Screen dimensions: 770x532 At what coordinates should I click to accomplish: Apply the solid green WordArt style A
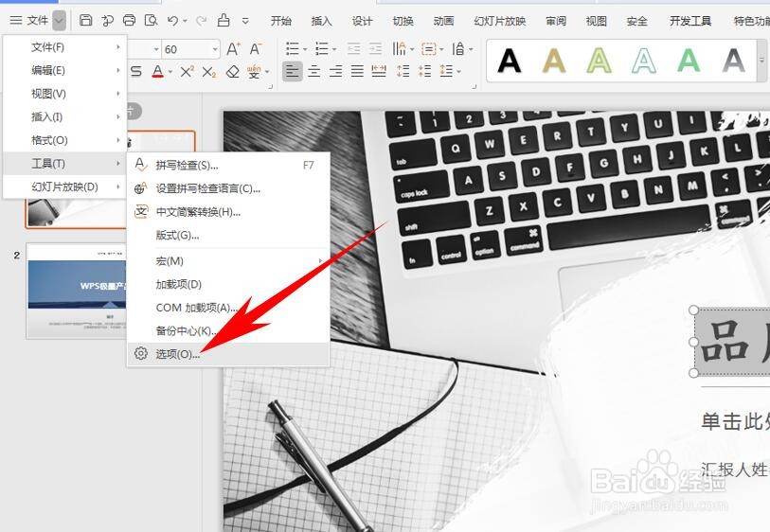[689, 61]
